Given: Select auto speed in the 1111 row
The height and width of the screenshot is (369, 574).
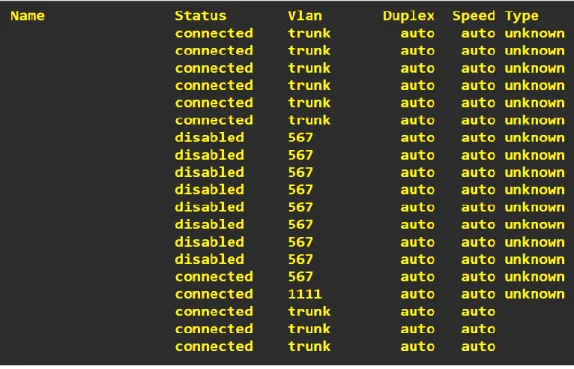Looking at the screenshot, I should coord(478,294).
